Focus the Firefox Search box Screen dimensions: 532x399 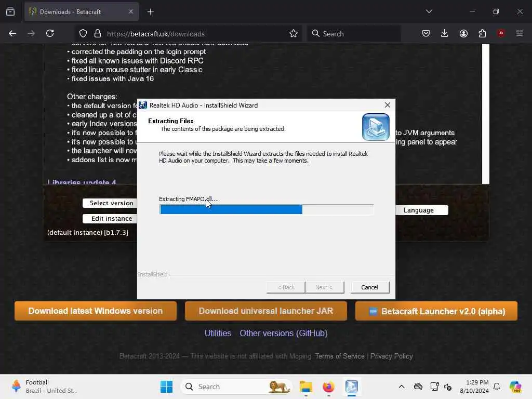click(354, 34)
